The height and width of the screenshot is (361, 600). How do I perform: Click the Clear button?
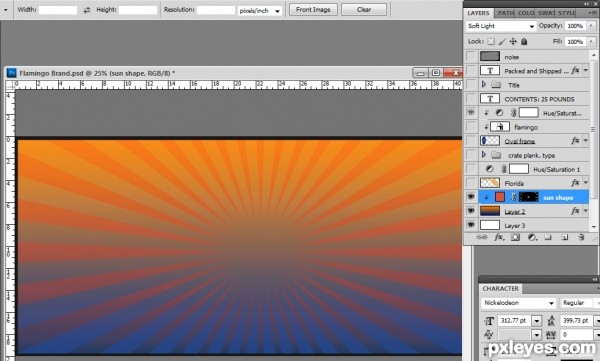coord(364,10)
